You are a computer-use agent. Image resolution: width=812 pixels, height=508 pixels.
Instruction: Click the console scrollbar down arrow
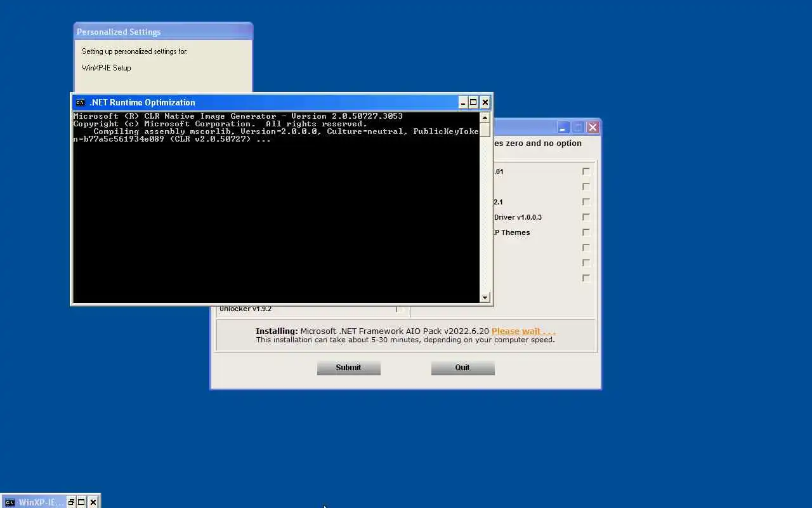[x=485, y=297]
